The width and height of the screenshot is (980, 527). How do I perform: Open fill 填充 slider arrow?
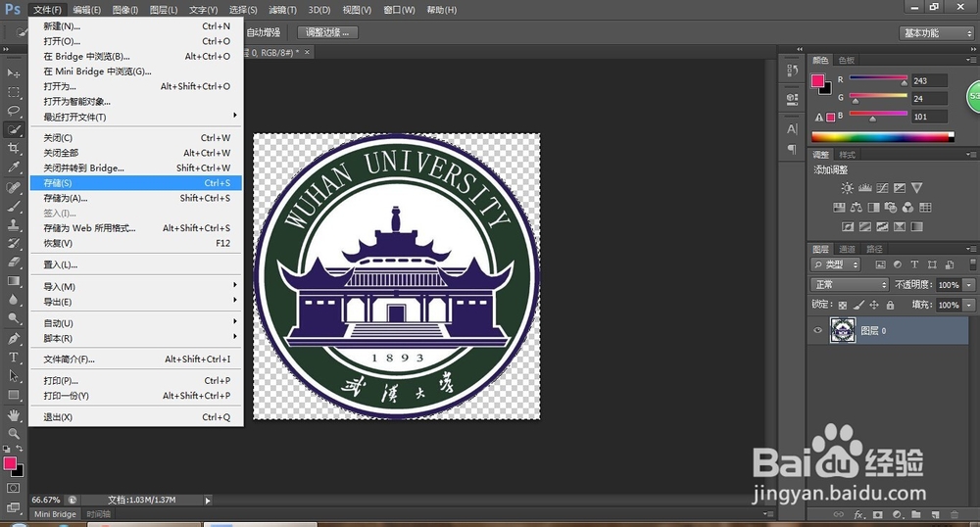pos(969,305)
